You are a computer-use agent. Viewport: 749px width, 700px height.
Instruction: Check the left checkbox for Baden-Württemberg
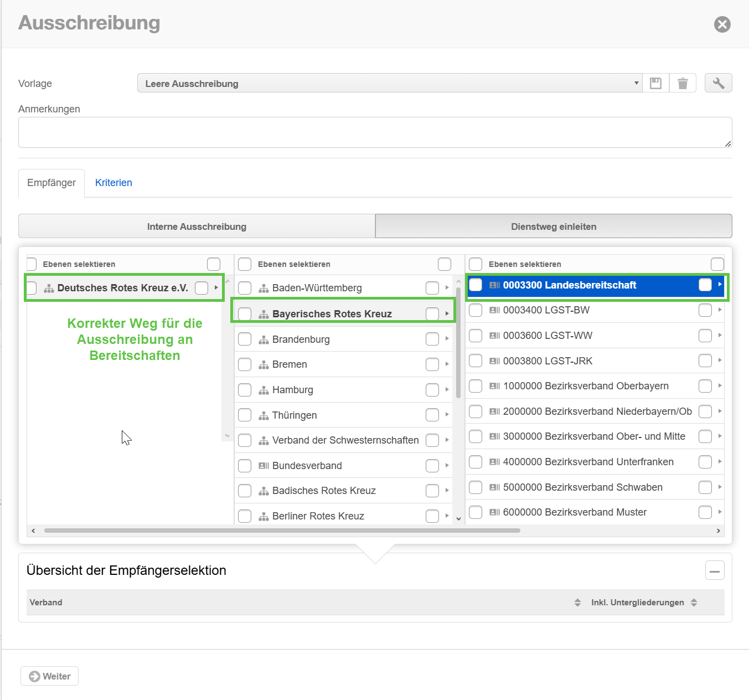[x=245, y=288]
